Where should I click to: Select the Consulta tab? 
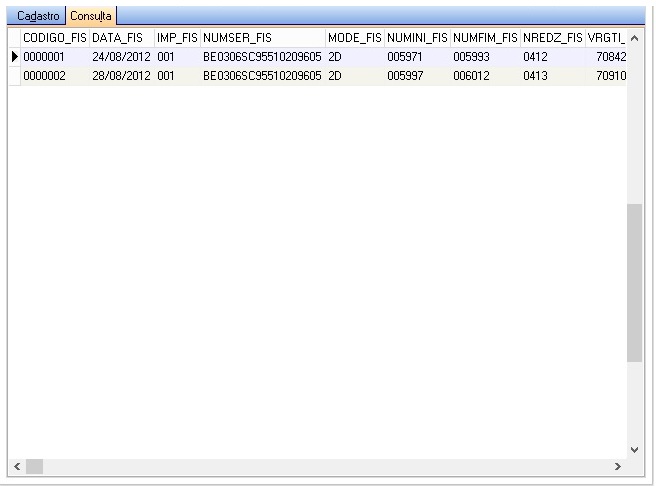click(x=91, y=17)
